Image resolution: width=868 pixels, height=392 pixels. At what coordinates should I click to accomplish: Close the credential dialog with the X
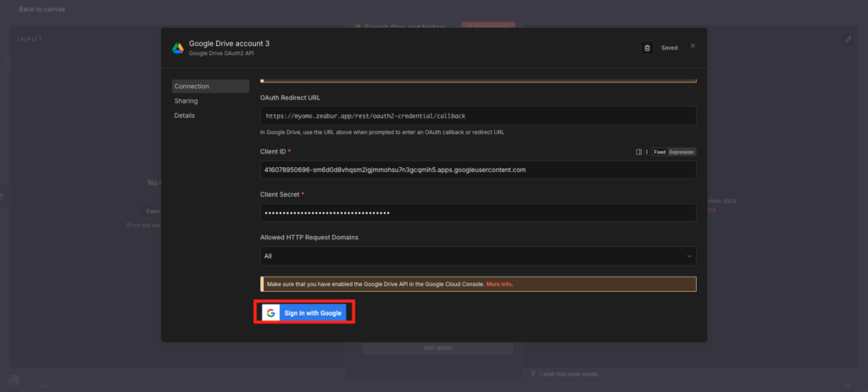tap(693, 47)
